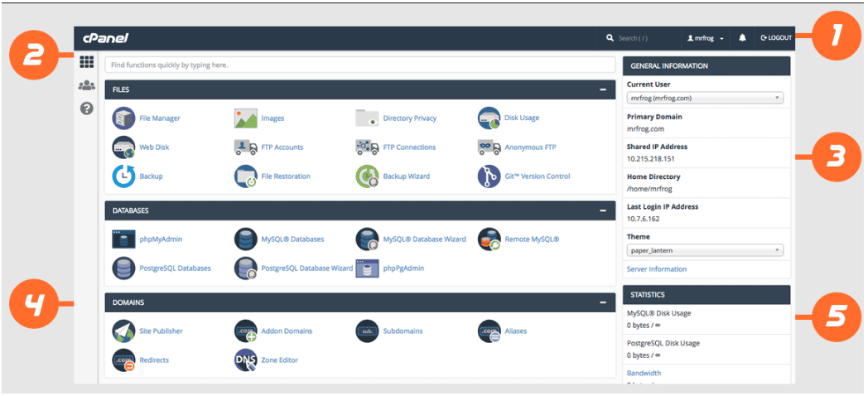The image size is (868, 396).
Task: Click the Subdomains icon
Action: click(x=367, y=331)
